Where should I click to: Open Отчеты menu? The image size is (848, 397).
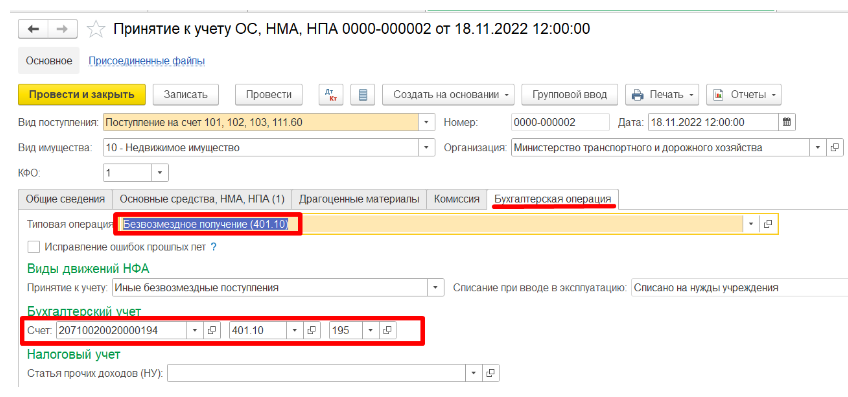(x=744, y=95)
